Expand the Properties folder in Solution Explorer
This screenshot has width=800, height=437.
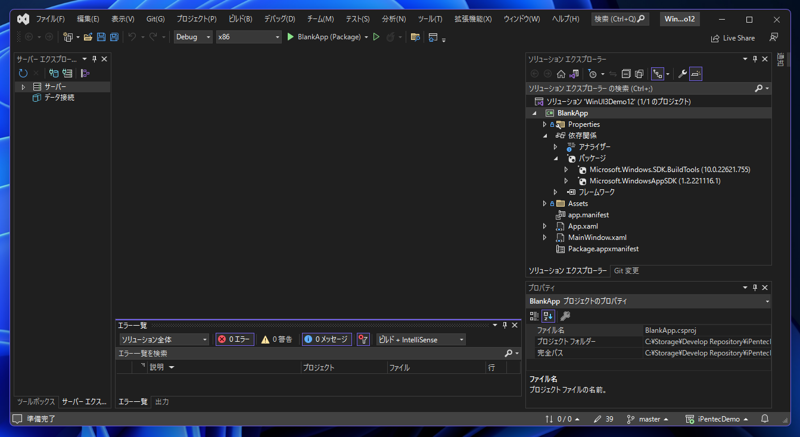[x=544, y=124]
